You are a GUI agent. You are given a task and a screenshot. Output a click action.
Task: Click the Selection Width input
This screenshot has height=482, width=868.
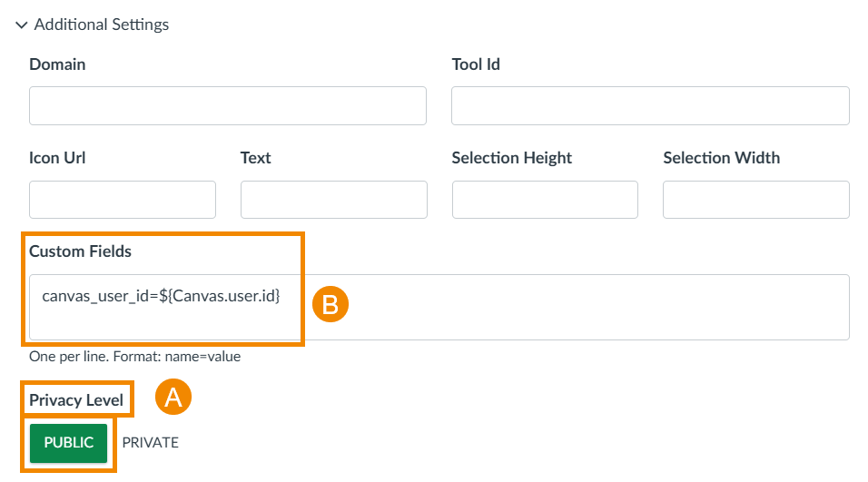756,200
